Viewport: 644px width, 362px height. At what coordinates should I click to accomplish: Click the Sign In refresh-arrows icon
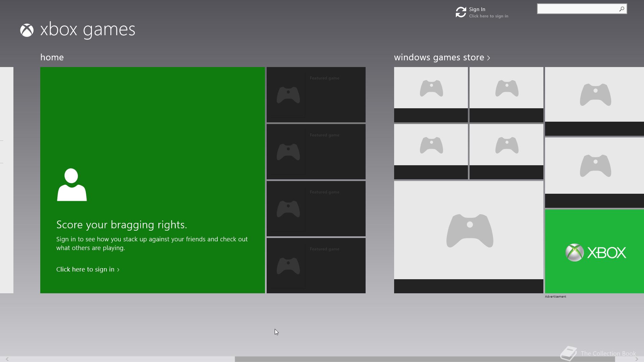tap(461, 12)
